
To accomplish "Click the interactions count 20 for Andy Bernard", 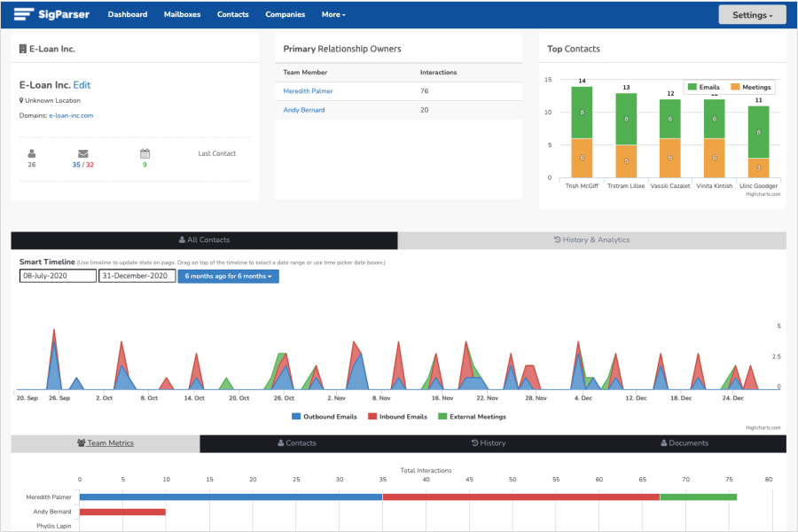I will point(425,110).
